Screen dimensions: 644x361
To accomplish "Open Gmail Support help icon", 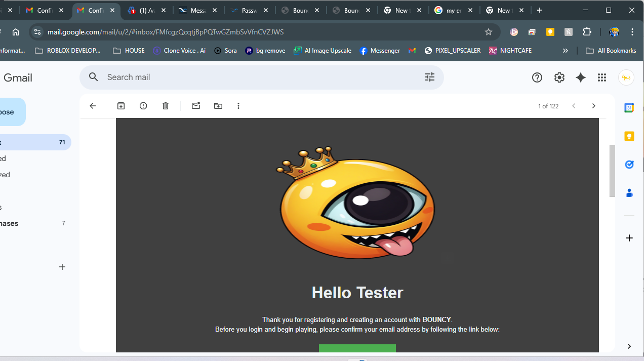I will coord(537,77).
